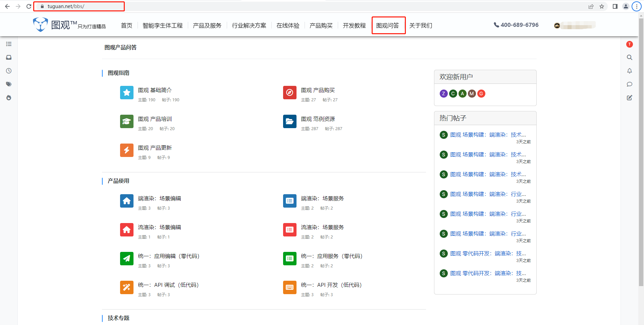Click the blue list icon for 端渲染 场景服务
Screen dimensions: 644x325
point(290,201)
